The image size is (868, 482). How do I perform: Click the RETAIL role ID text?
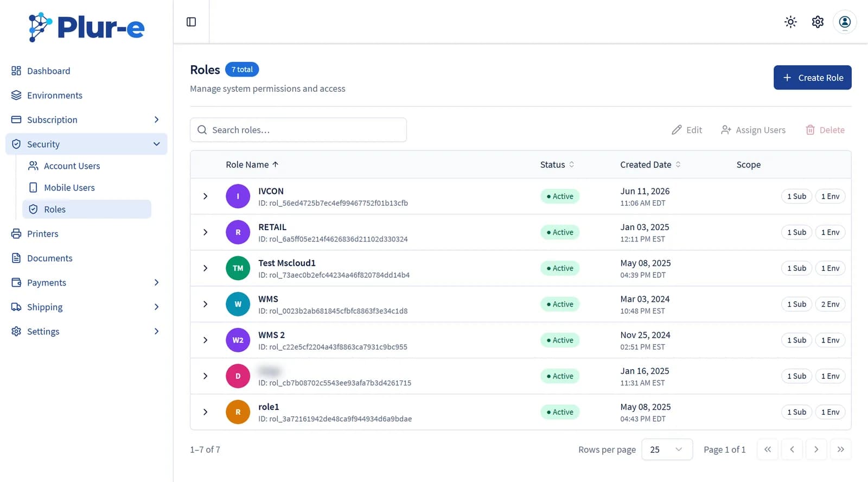tap(333, 239)
